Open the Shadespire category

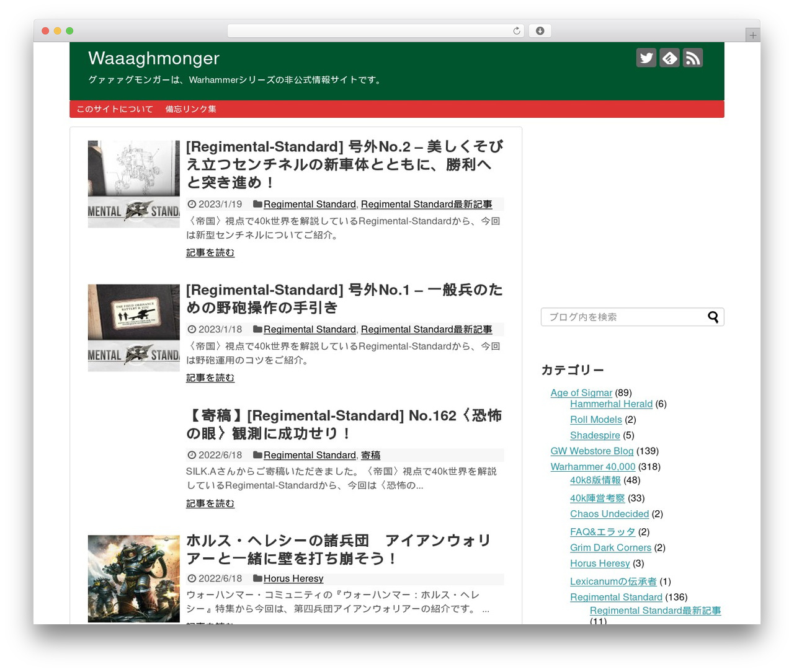click(x=595, y=435)
